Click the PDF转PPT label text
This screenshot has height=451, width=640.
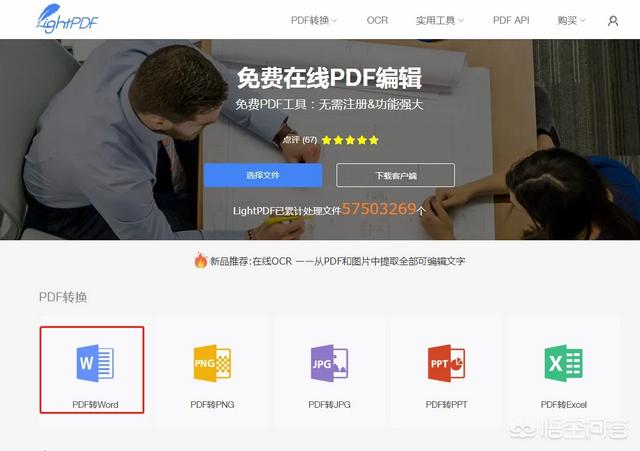click(446, 404)
